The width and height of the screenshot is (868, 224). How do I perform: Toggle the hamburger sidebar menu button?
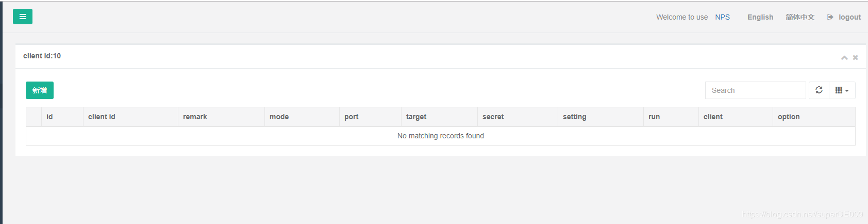point(23,17)
